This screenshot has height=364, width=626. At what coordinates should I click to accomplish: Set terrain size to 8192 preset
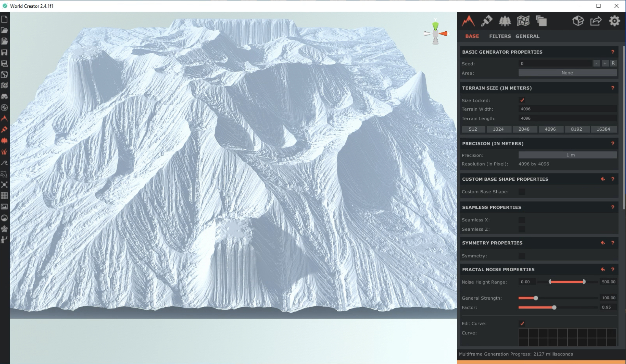[576, 129]
